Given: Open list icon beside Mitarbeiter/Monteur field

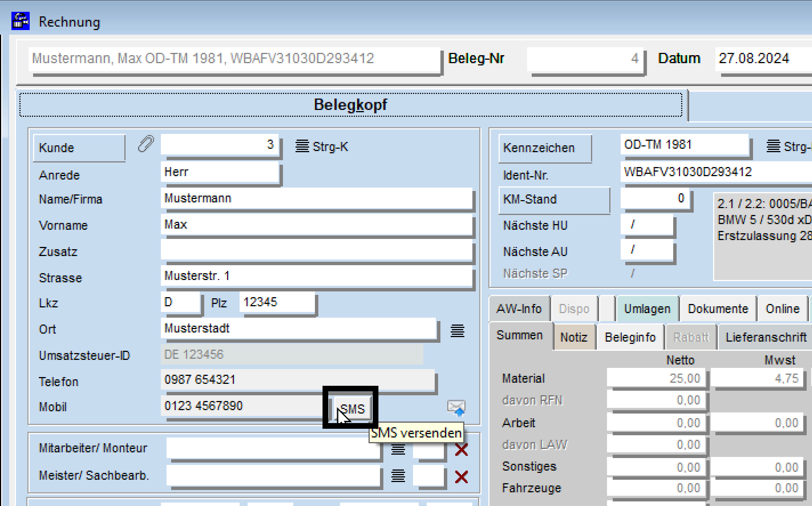Looking at the screenshot, I should (398, 450).
